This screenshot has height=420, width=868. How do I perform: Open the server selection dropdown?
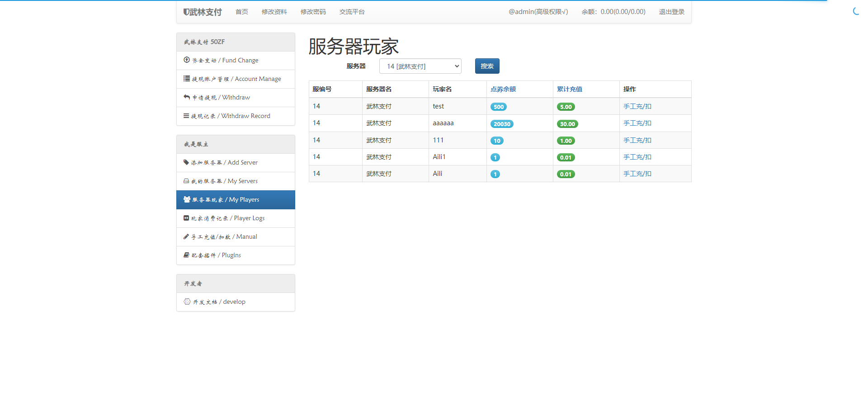(420, 66)
